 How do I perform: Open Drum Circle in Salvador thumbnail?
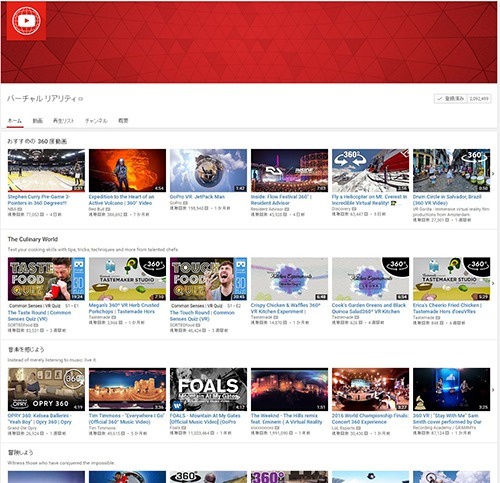(x=451, y=170)
